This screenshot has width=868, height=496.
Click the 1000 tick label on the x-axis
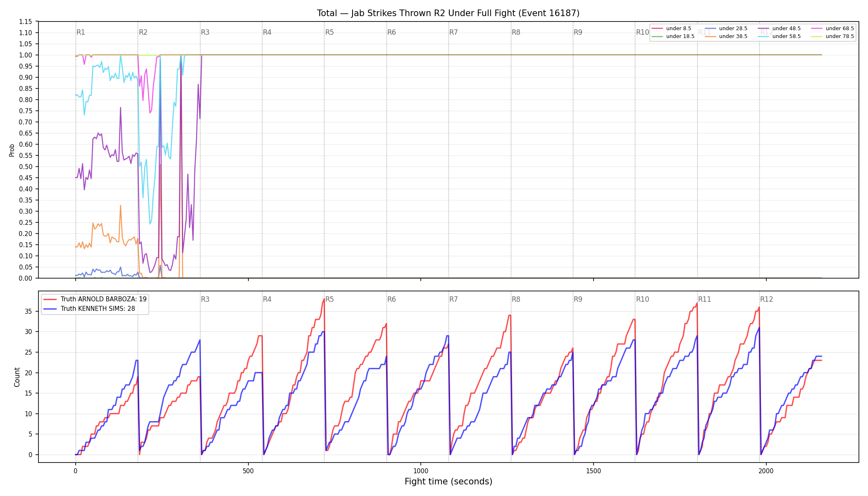tap(421, 471)
